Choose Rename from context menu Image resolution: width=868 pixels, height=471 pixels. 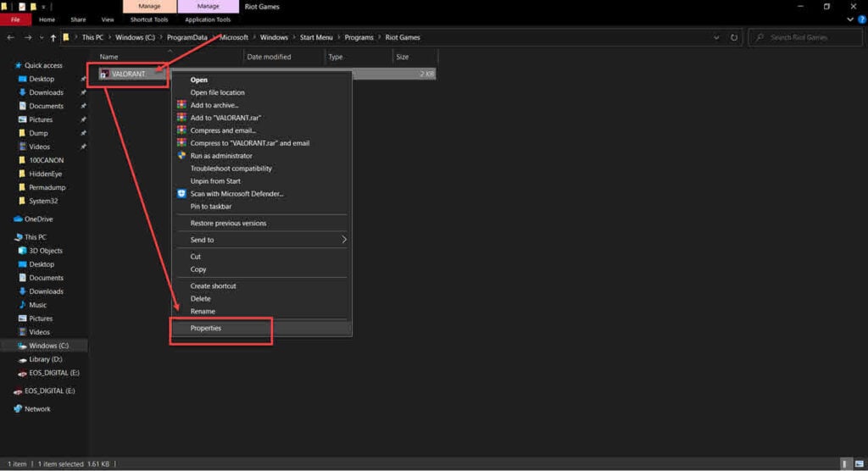pos(203,312)
